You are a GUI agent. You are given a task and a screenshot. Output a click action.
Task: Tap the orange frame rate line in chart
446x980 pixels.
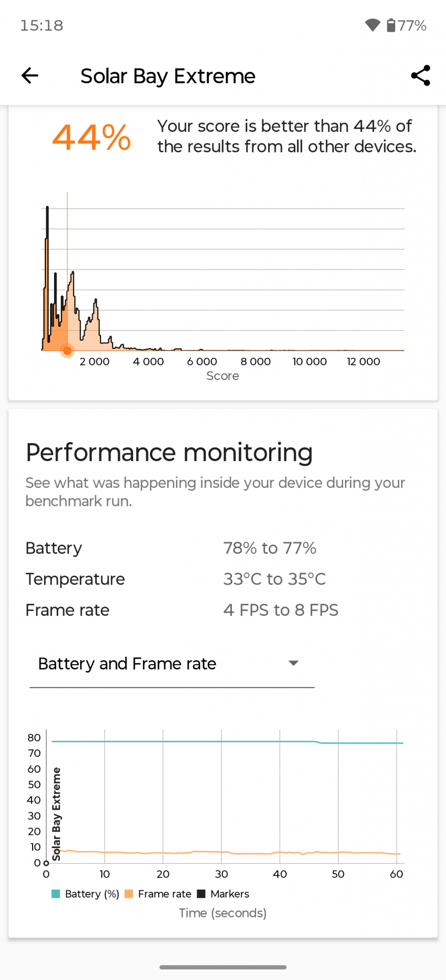[x=187, y=852]
